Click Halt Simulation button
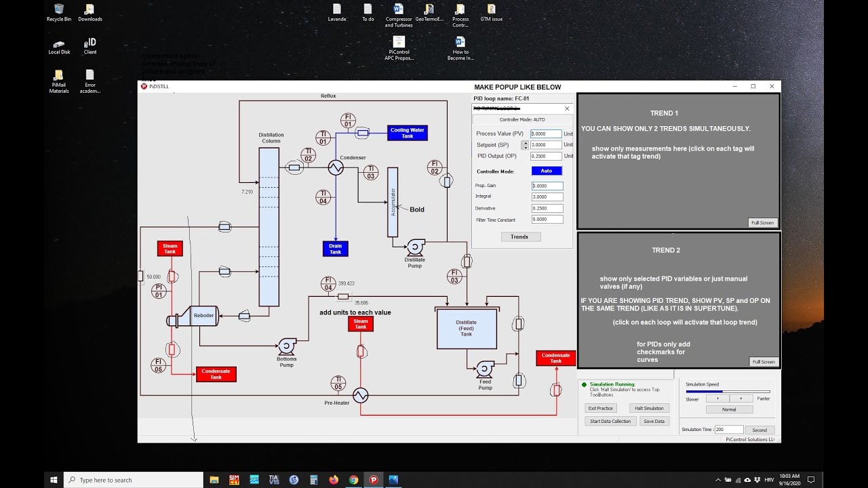 [649, 408]
